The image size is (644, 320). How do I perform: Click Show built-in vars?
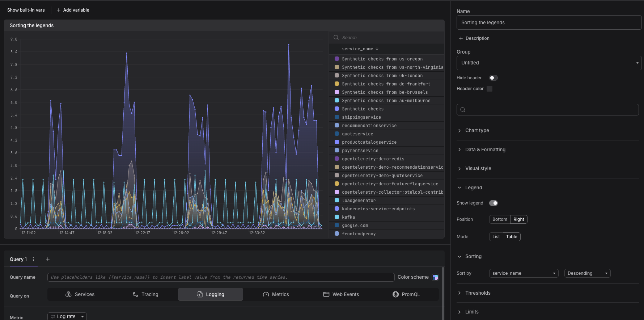26,10
